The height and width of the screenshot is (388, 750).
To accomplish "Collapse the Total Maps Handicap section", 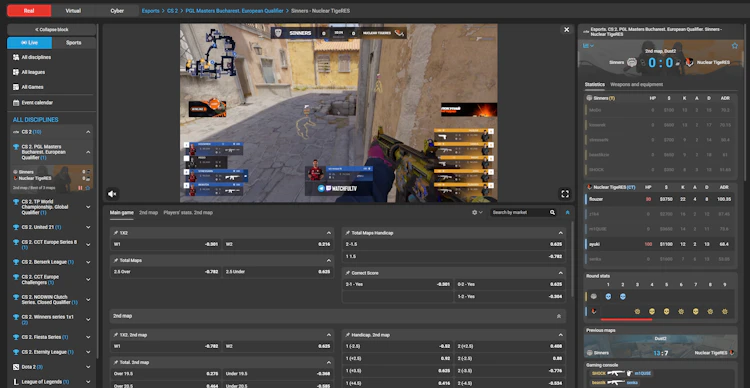I will click(561, 233).
